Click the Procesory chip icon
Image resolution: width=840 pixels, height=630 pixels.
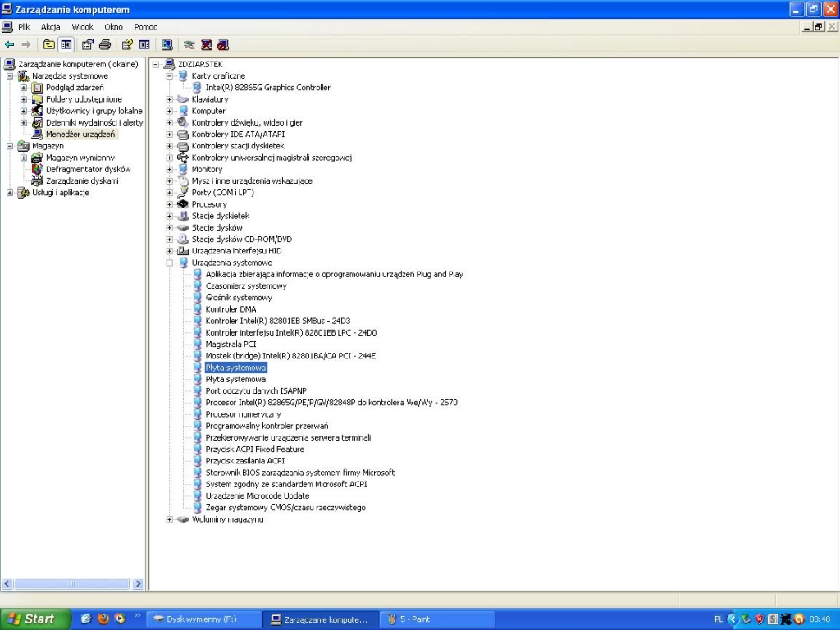pos(183,204)
